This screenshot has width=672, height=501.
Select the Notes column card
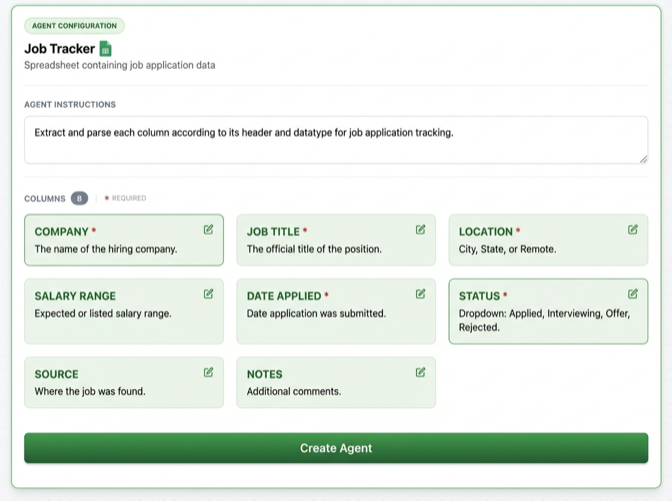click(x=336, y=382)
